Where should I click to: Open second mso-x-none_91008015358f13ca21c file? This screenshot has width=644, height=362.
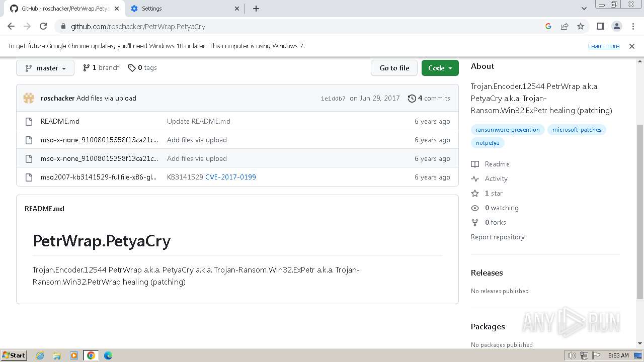point(99,158)
